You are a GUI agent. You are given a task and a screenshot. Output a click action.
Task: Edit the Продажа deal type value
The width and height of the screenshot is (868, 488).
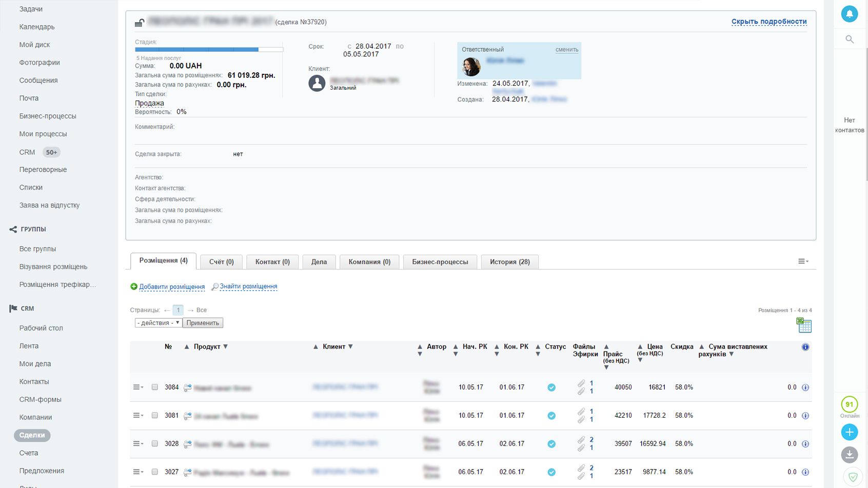pyautogui.click(x=149, y=103)
